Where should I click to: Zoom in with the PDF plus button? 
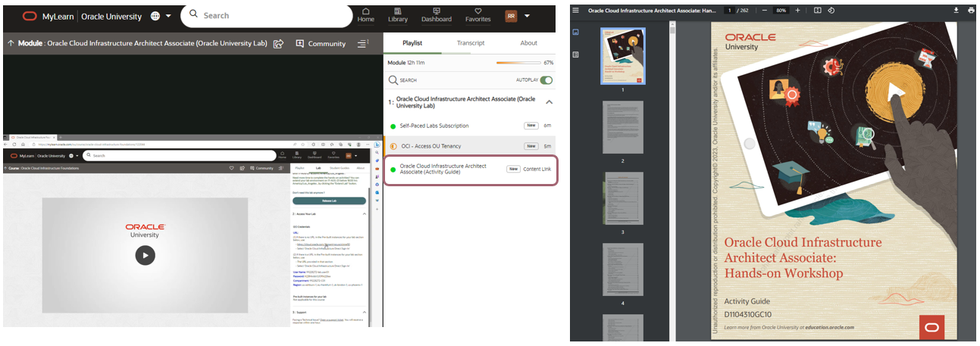click(797, 10)
